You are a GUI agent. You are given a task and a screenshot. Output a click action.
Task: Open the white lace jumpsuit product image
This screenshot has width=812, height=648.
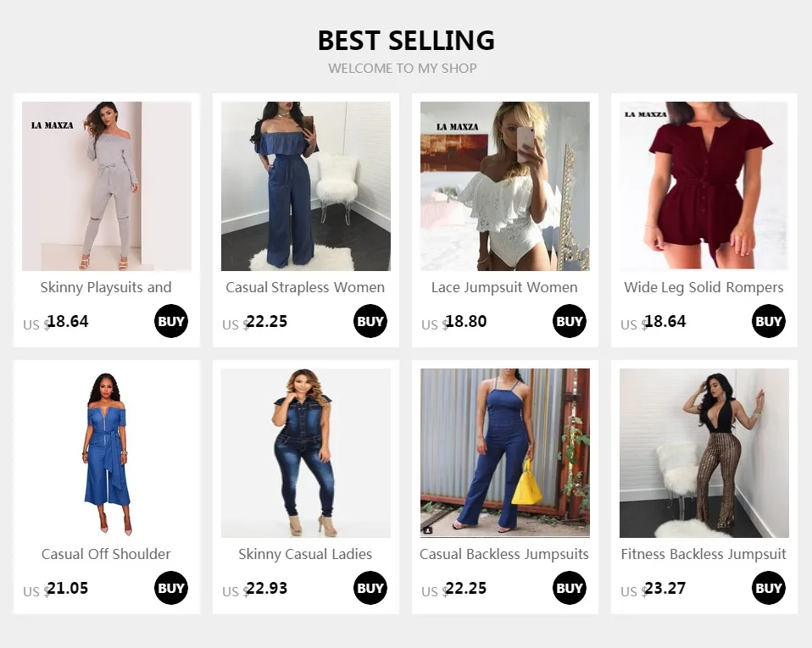pos(505,186)
